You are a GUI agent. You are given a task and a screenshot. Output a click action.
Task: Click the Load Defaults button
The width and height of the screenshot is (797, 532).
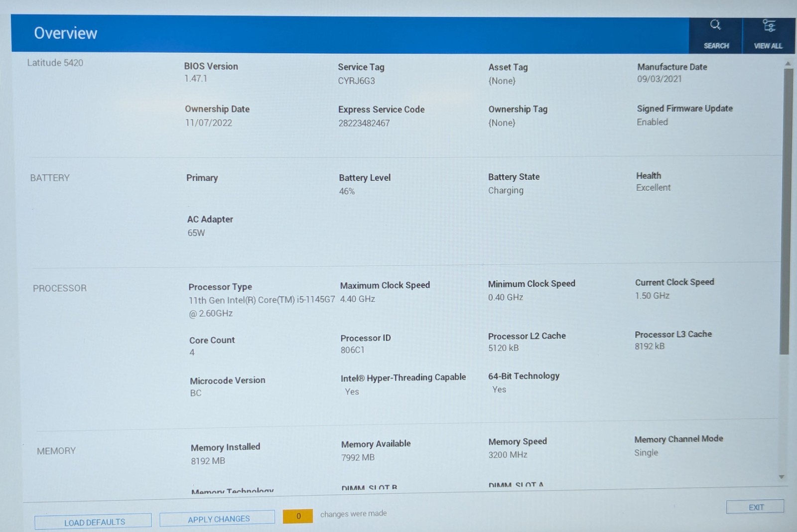[93, 522]
